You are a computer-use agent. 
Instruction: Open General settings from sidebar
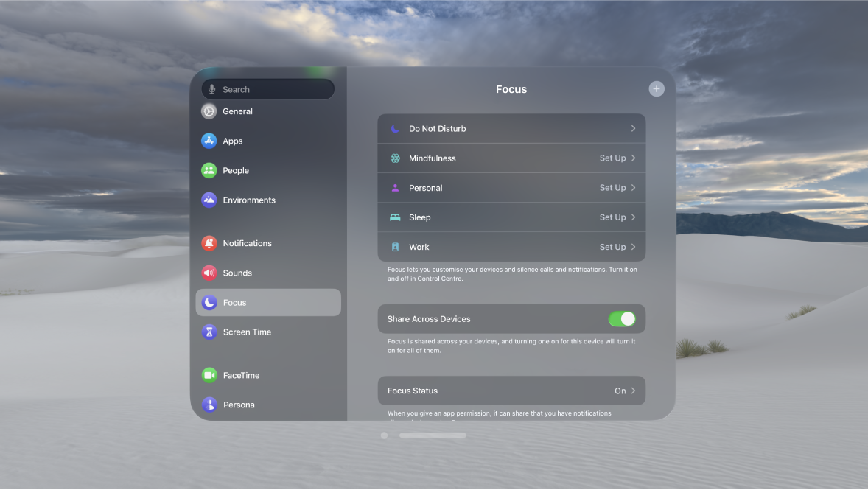(x=237, y=111)
